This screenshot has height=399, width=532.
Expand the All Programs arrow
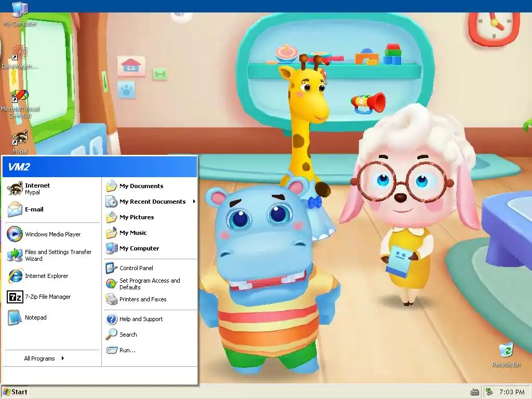pyautogui.click(x=63, y=358)
